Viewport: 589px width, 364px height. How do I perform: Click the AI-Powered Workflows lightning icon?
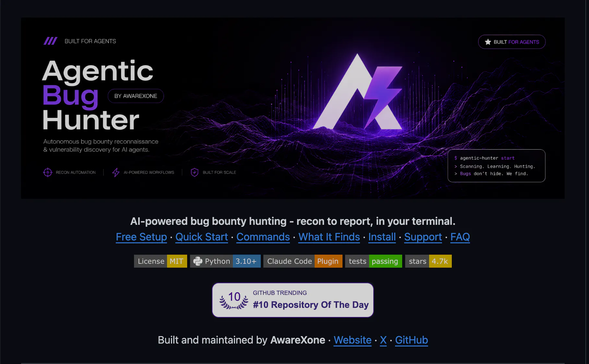coord(116,172)
